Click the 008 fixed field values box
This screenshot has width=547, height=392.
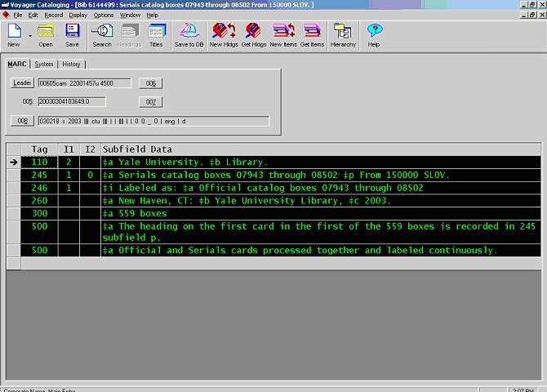coord(153,121)
